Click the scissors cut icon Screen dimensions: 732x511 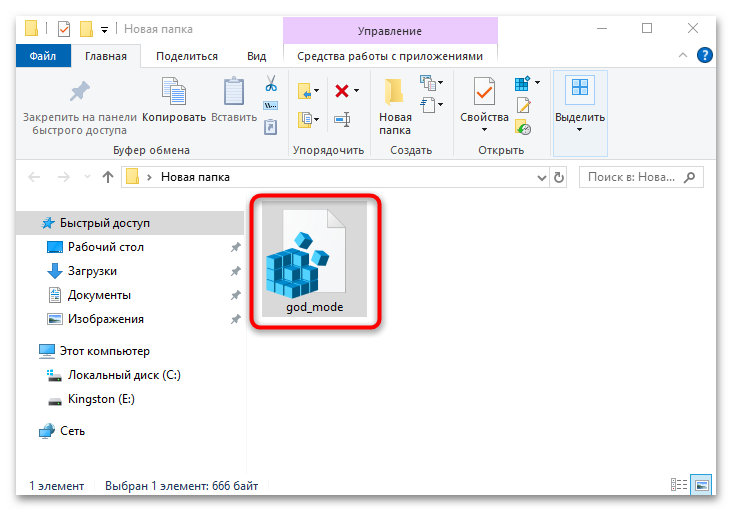(271, 84)
